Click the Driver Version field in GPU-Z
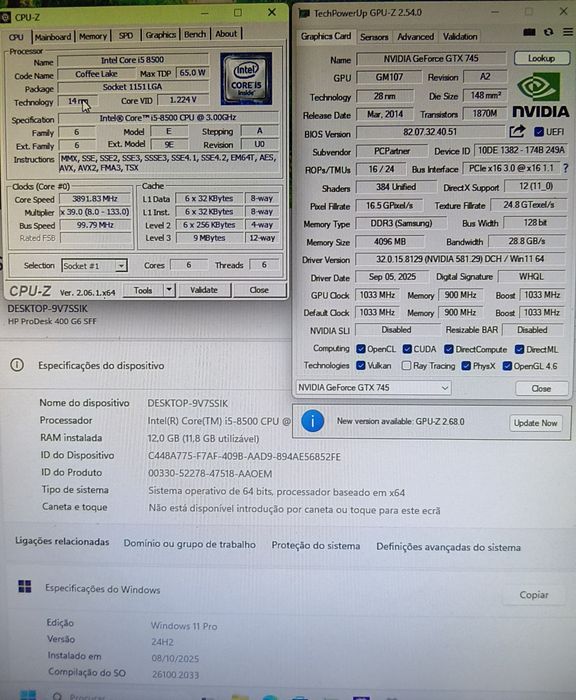 tap(460, 259)
